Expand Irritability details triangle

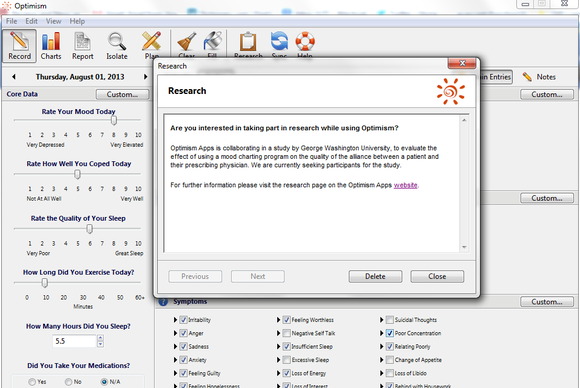pyautogui.click(x=175, y=320)
